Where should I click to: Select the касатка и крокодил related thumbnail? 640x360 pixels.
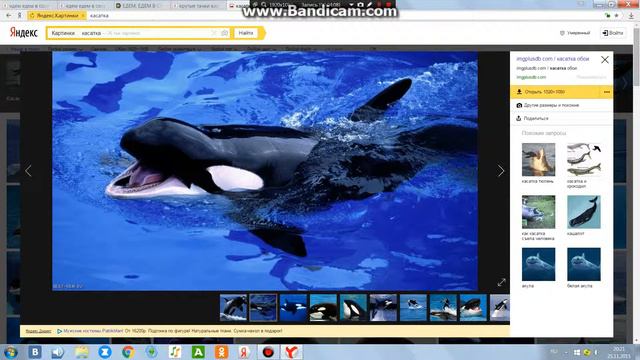pyautogui.click(x=584, y=160)
